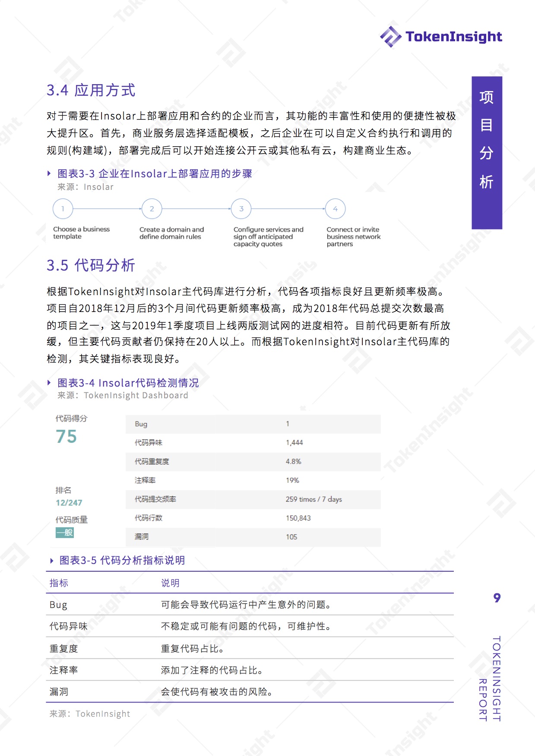Click 漏洞 cell in indicator table

click(59, 692)
